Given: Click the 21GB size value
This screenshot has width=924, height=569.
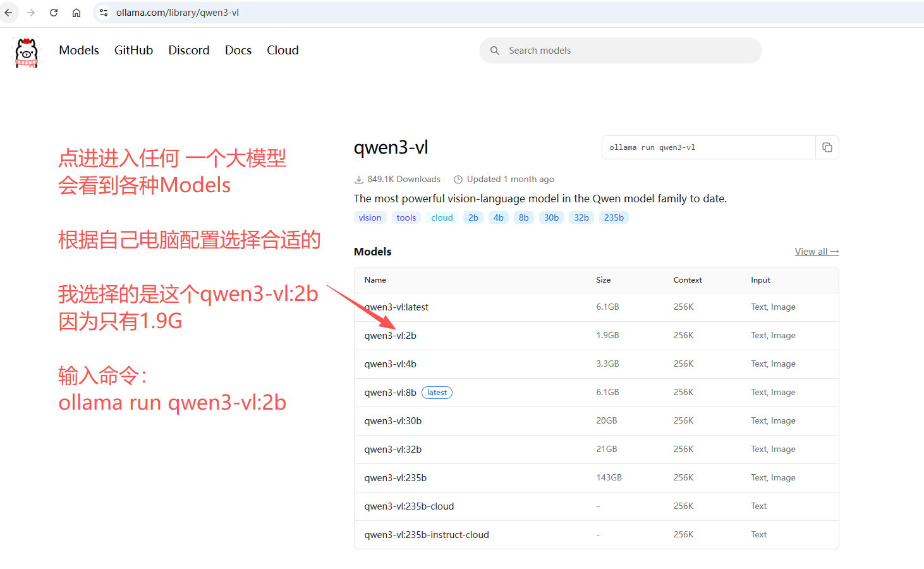Looking at the screenshot, I should 607,450.
